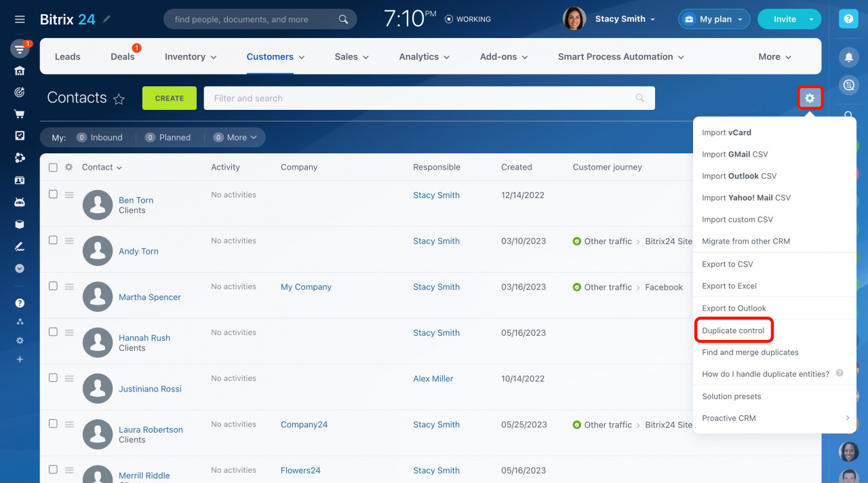This screenshot has width=868, height=483.
Task: Filter by Inbound counter
Action: (x=100, y=137)
